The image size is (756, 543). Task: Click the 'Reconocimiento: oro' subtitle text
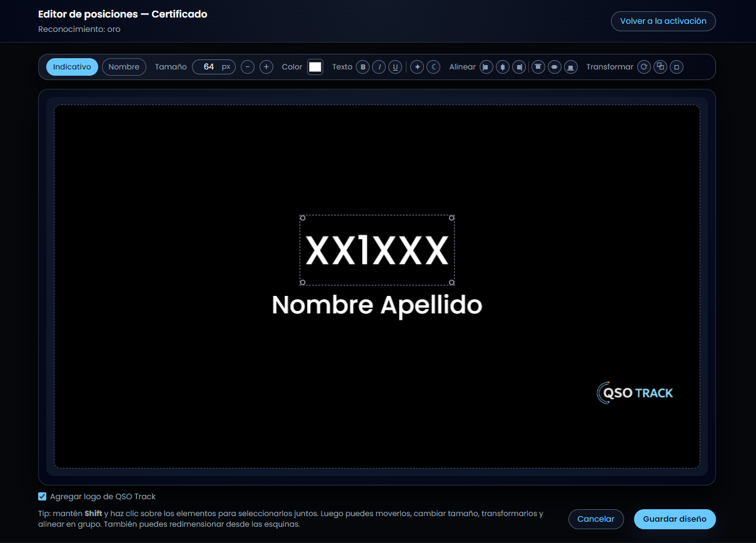pos(79,29)
